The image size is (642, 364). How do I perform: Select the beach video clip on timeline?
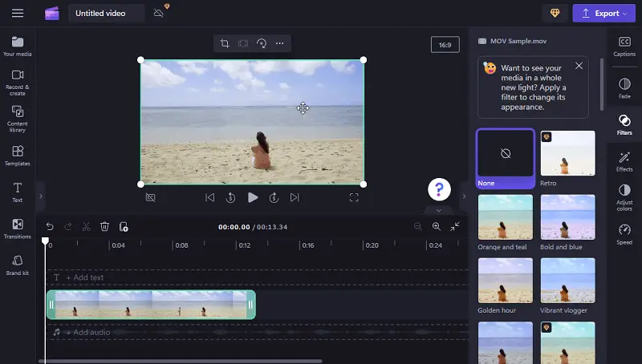[151, 305]
